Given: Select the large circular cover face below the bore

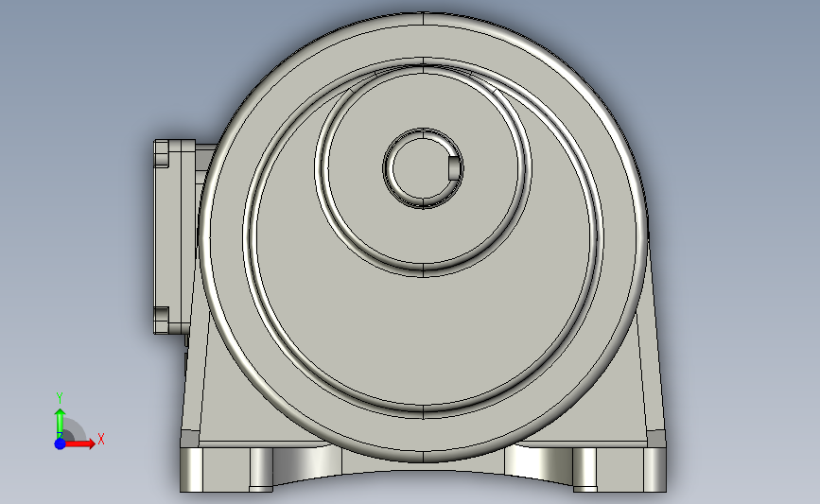Looking at the screenshot, I should click(x=423, y=335).
